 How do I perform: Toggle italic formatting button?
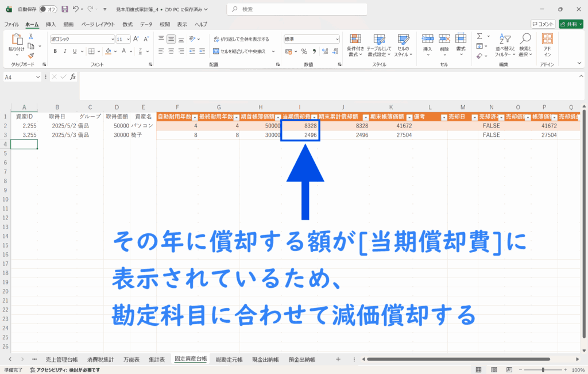point(65,51)
